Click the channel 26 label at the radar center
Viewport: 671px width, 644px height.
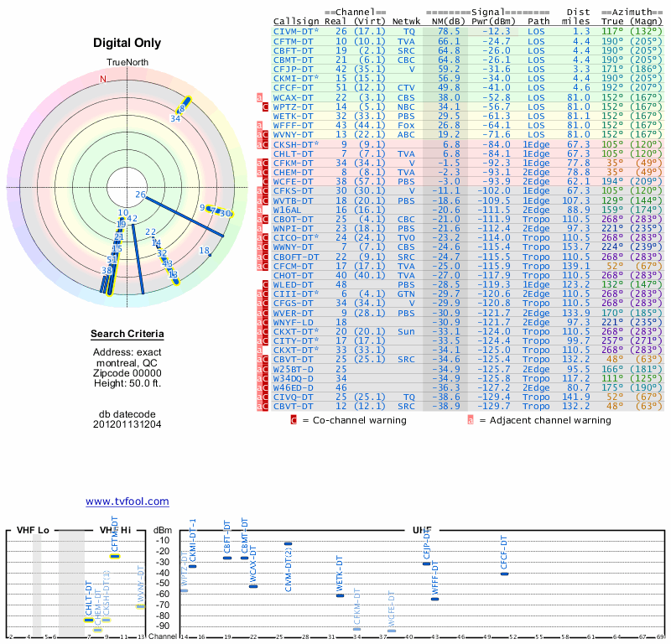click(x=140, y=195)
